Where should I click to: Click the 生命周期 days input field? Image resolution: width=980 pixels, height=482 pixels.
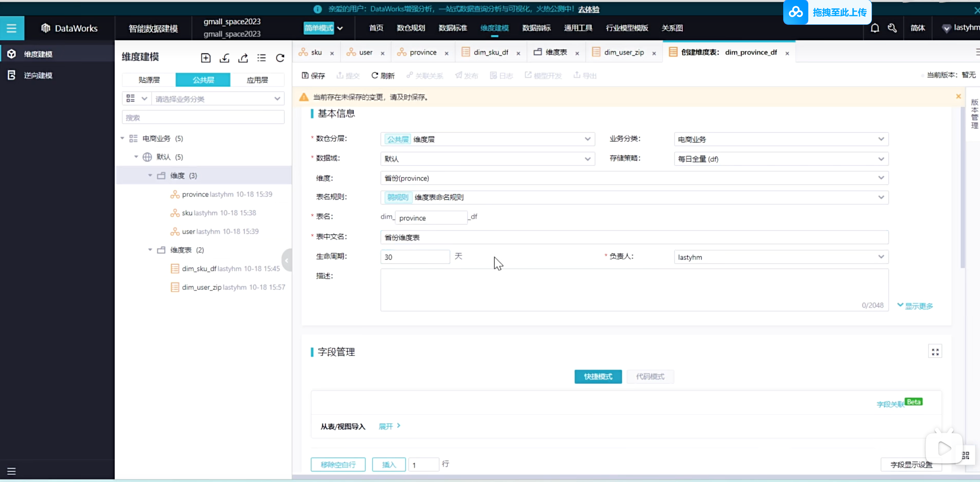pos(415,257)
